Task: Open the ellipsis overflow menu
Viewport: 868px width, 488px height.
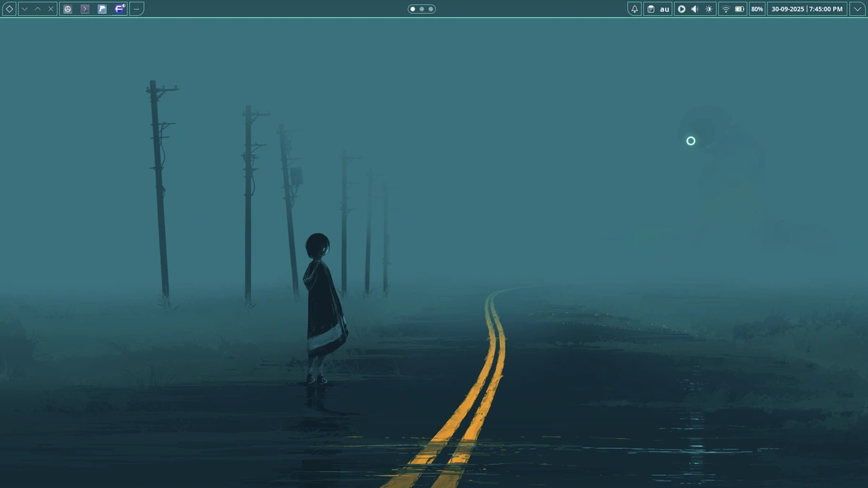Action: pyautogui.click(x=137, y=9)
